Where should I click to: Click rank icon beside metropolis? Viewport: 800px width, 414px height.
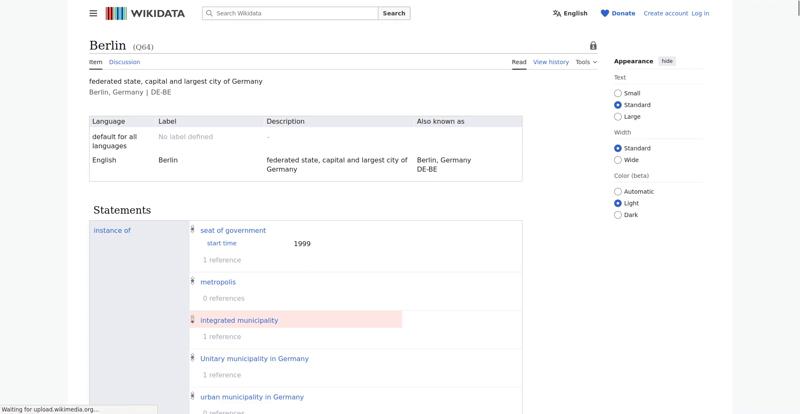coord(192,281)
